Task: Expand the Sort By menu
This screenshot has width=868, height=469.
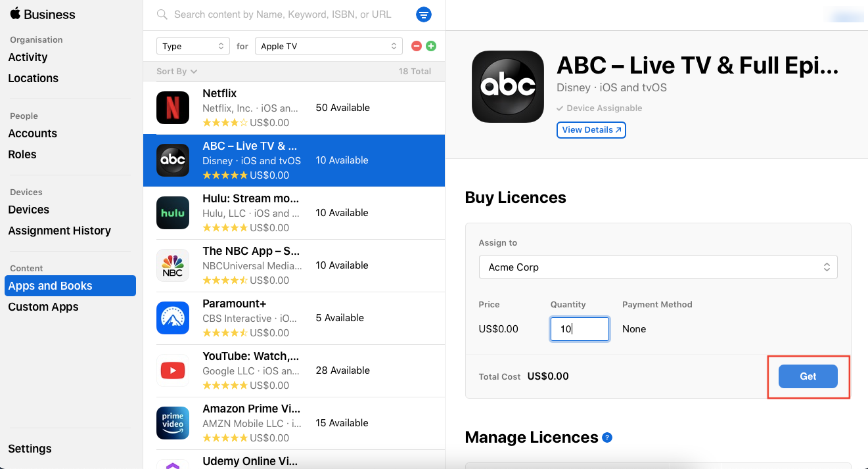Action: [177, 71]
